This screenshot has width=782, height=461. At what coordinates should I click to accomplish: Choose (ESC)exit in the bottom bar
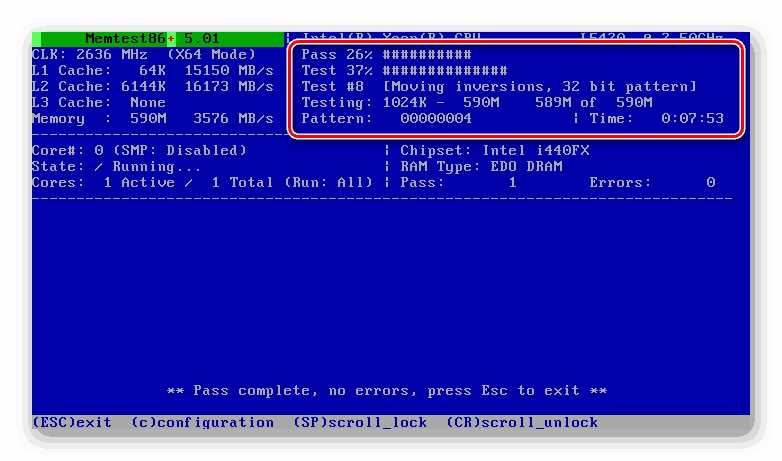[x=72, y=422]
